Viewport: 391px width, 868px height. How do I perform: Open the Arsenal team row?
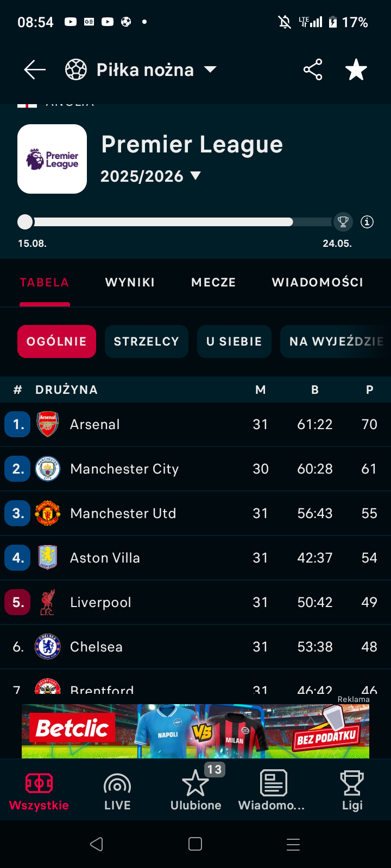tap(163, 424)
